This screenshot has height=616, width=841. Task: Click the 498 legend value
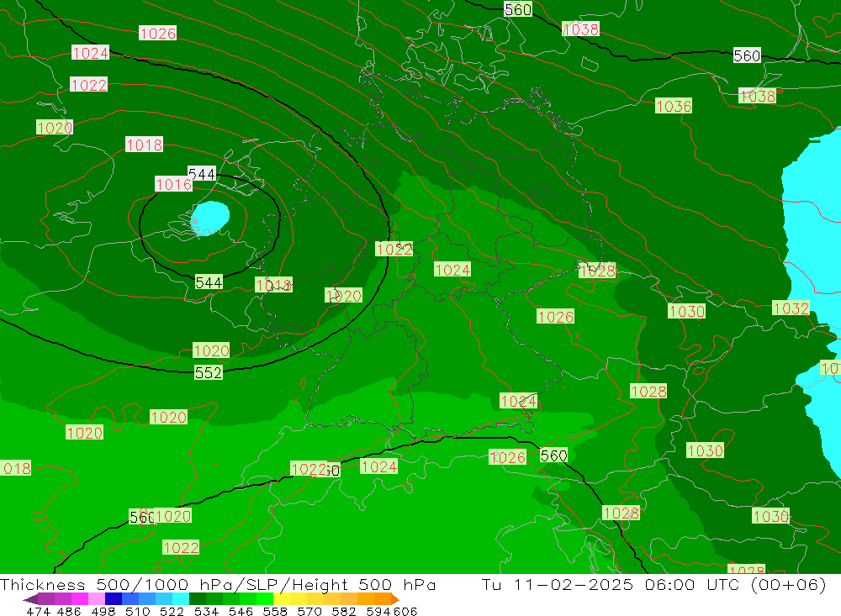point(103,611)
